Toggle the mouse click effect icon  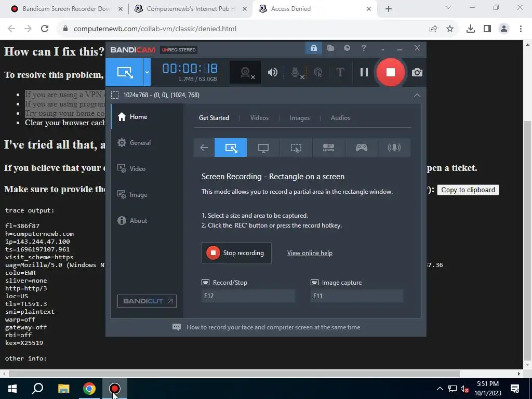pyautogui.click(x=318, y=72)
